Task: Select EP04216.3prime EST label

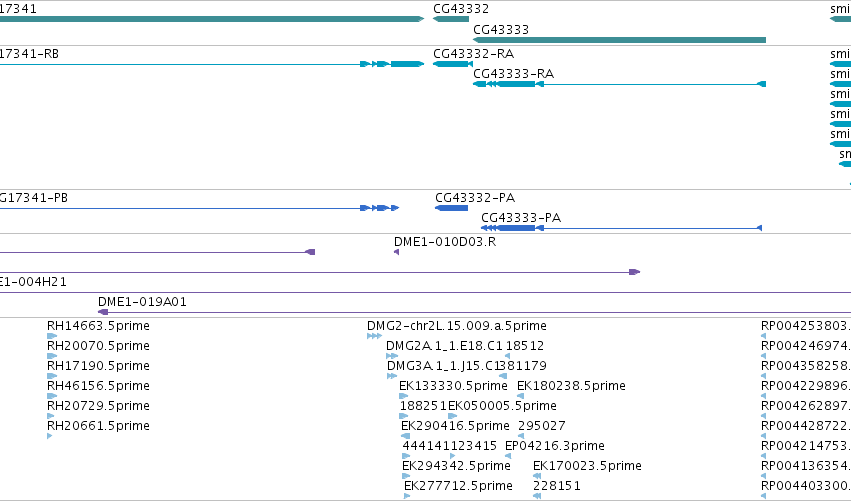Action: [555, 446]
